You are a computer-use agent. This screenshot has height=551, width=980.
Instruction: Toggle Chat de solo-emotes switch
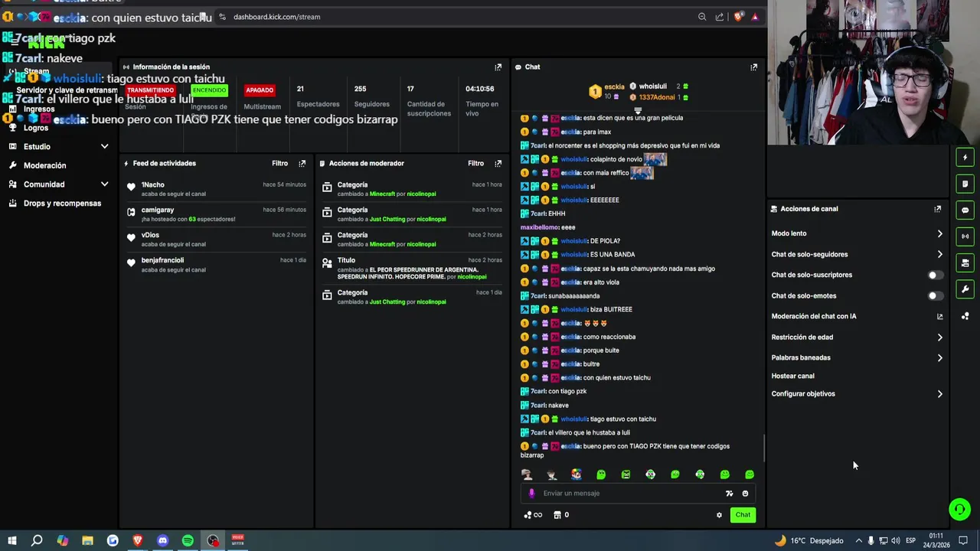(935, 296)
